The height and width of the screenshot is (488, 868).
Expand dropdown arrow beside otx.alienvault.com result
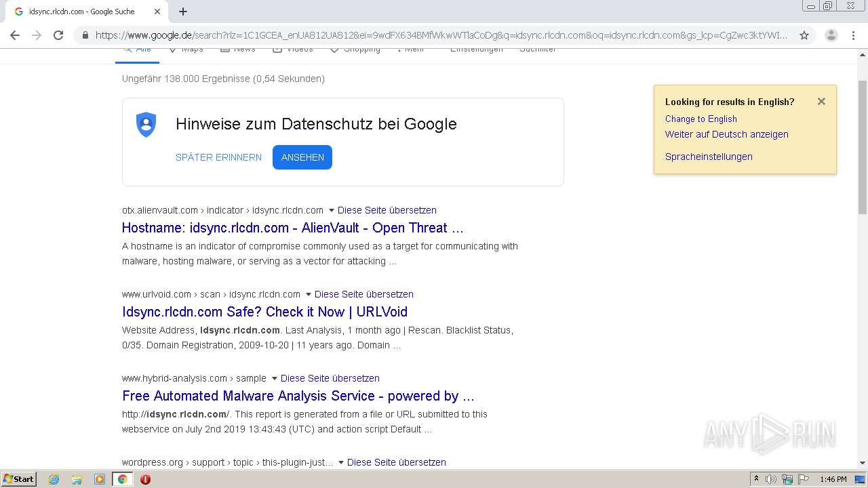pos(331,210)
